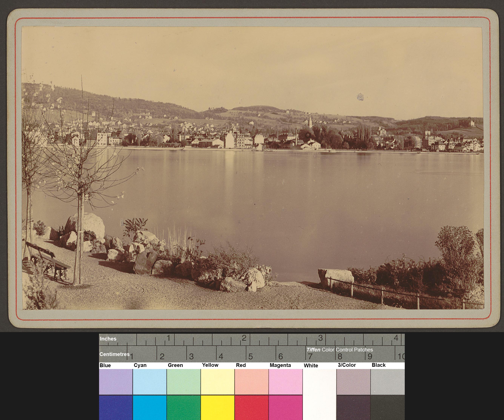This screenshot has width=504, height=420.
Task: Click the light Magenta color patch
Action: tap(286, 381)
